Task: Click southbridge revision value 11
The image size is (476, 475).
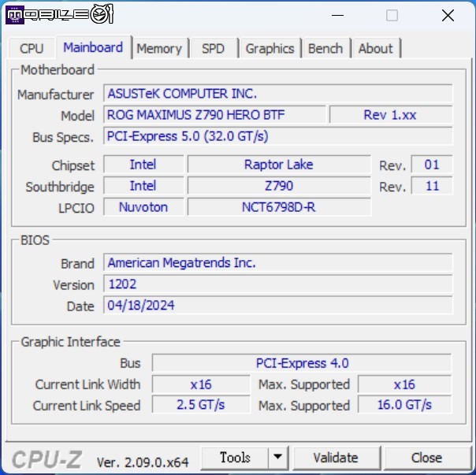Action: point(432,186)
